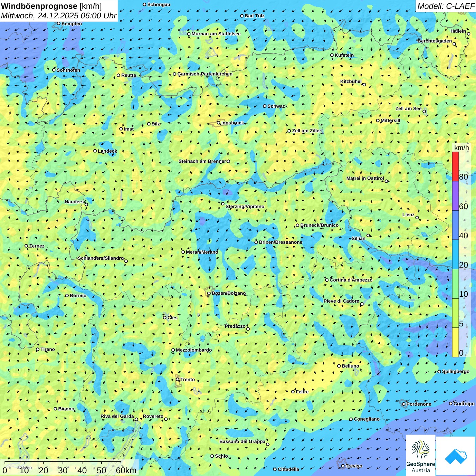This screenshot has width=476, height=476.
Task: Click the yellow 0 km/h legend color
Action: click(x=455, y=342)
